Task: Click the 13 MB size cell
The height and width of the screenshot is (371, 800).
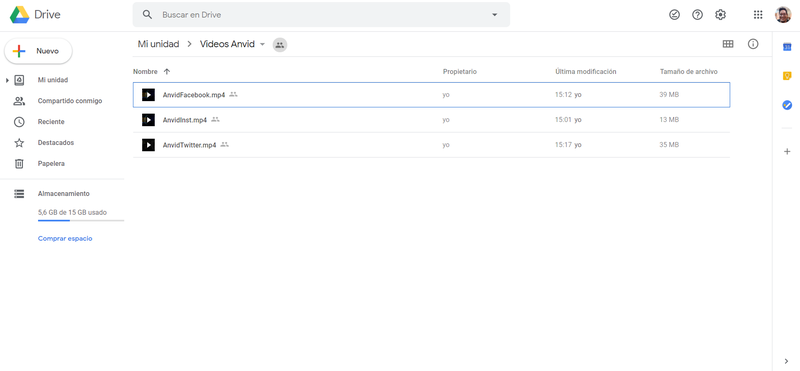Action: tap(669, 120)
